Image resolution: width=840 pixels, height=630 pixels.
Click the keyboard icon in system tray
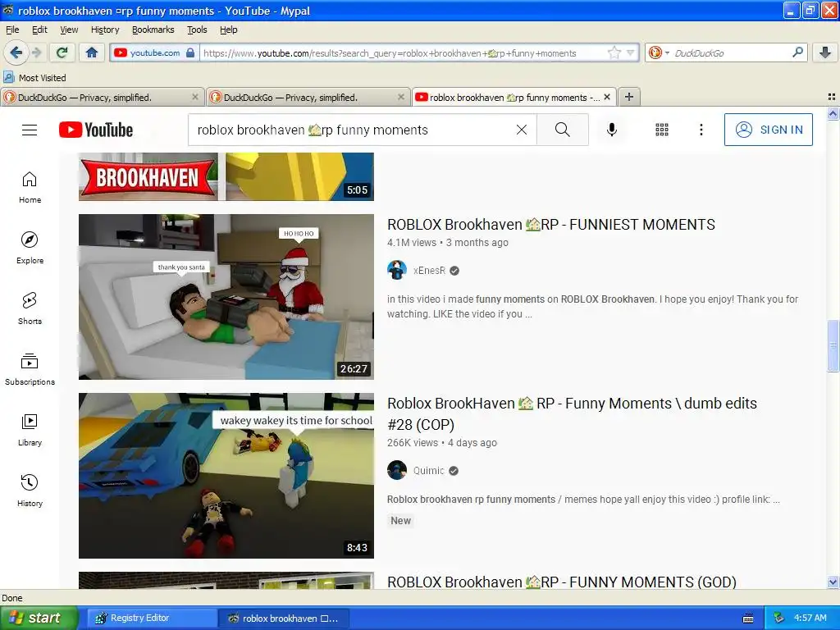tap(748, 619)
